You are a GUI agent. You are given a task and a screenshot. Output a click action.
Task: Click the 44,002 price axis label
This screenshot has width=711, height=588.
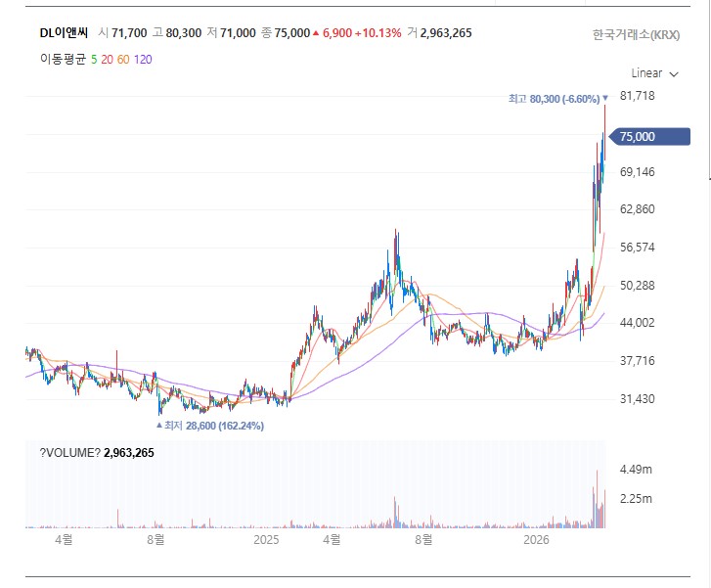[x=637, y=323]
